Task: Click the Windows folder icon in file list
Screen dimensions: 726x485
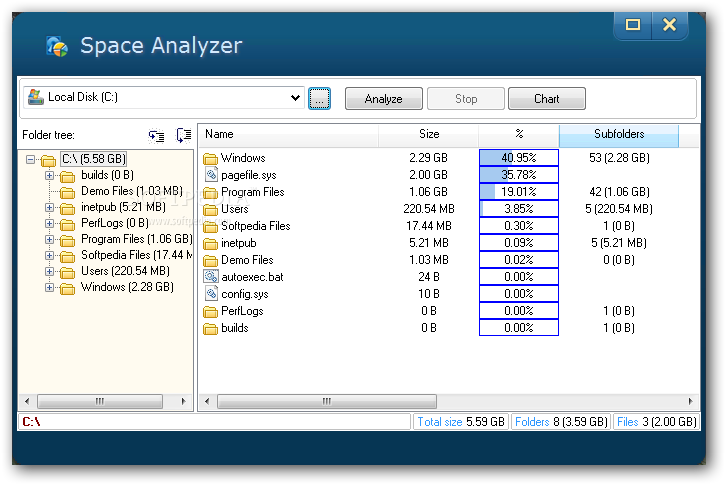Action: click(x=210, y=158)
